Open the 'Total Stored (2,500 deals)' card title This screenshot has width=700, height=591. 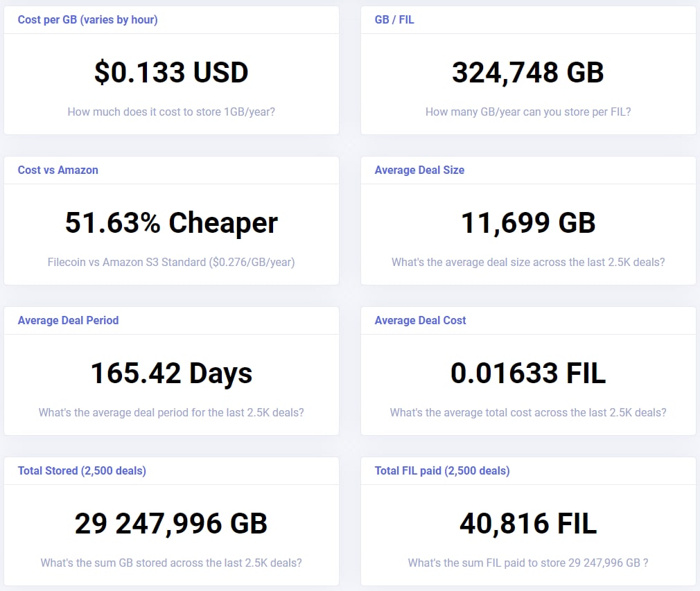tap(82, 471)
